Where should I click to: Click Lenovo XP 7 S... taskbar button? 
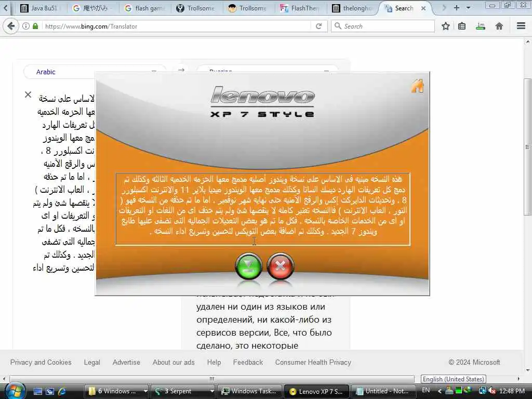[316, 391]
